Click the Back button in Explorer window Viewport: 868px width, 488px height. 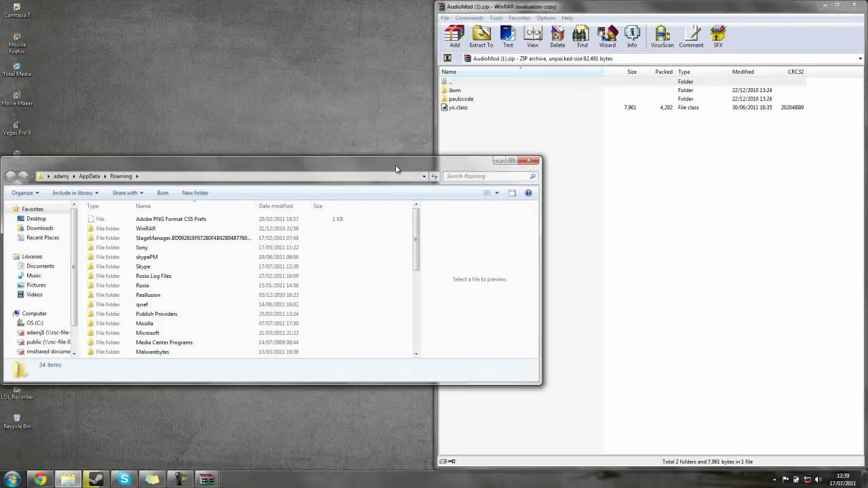point(10,176)
